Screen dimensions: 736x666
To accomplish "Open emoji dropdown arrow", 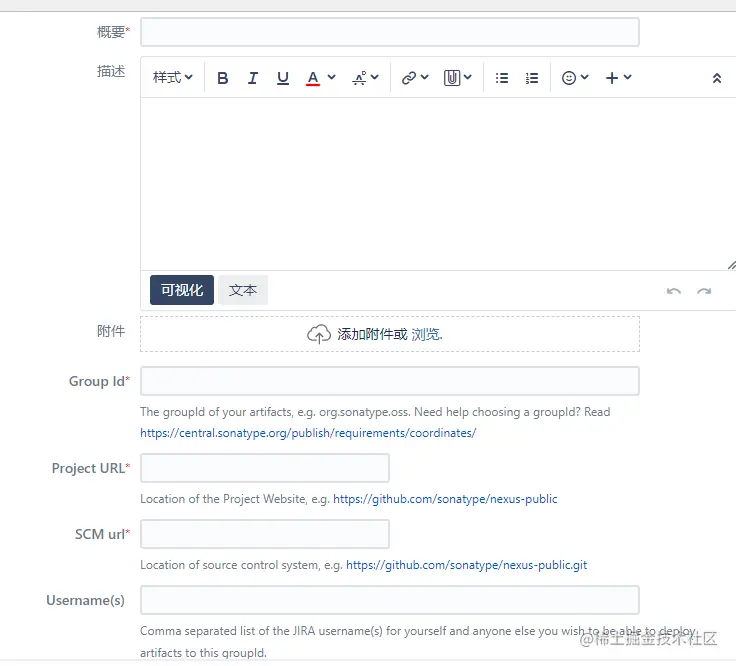I will [584, 77].
